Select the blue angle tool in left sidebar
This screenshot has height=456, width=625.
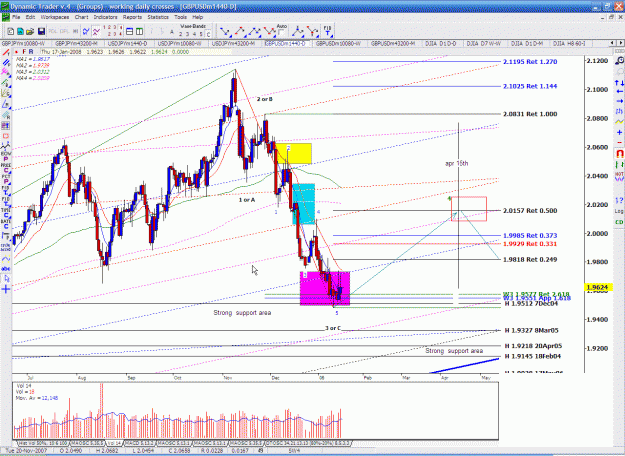[6, 104]
